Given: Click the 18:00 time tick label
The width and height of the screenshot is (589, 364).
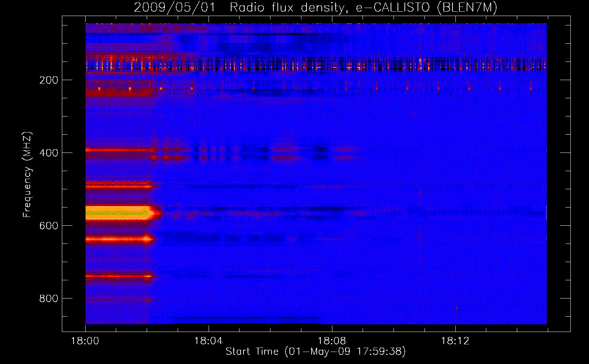Looking at the screenshot, I should click(85, 341).
